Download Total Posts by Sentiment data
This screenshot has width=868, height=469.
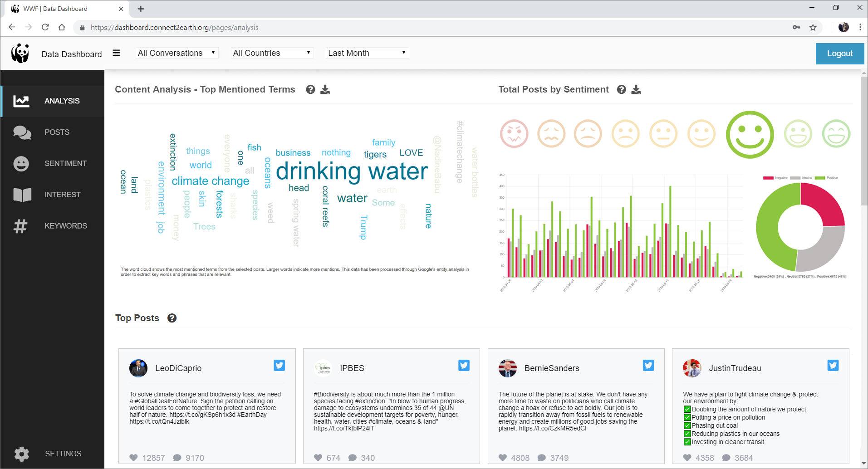click(x=636, y=89)
